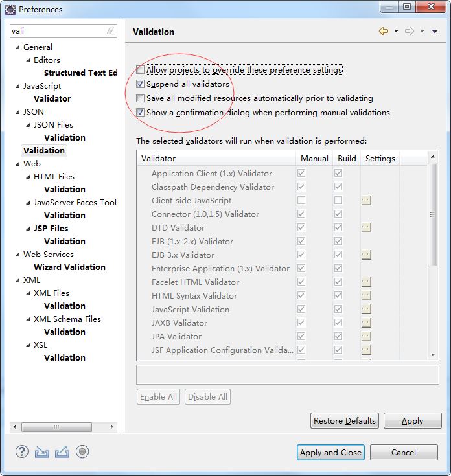Enable Save all modified resources automatically
Image resolution: width=451 pixels, height=476 pixels.
tap(140, 98)
